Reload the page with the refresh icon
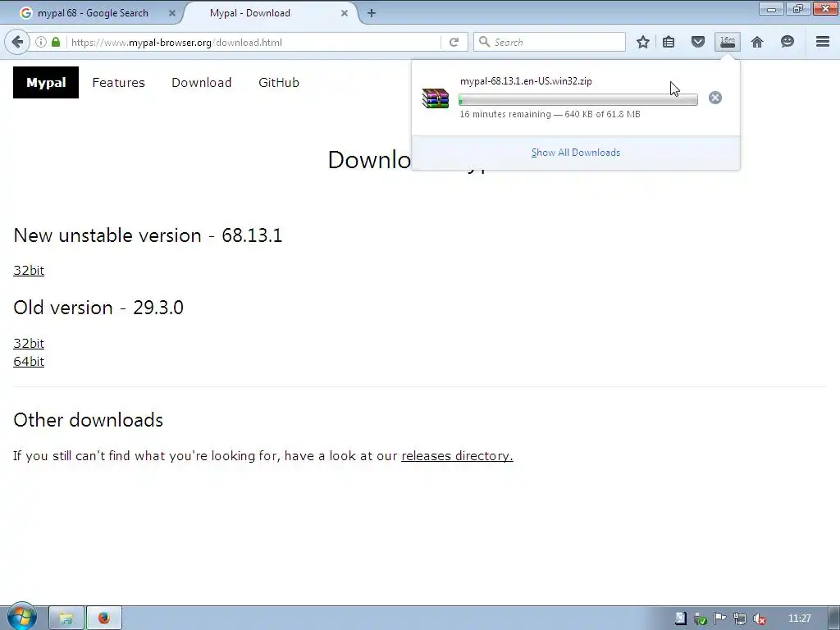 pos(454,42)
